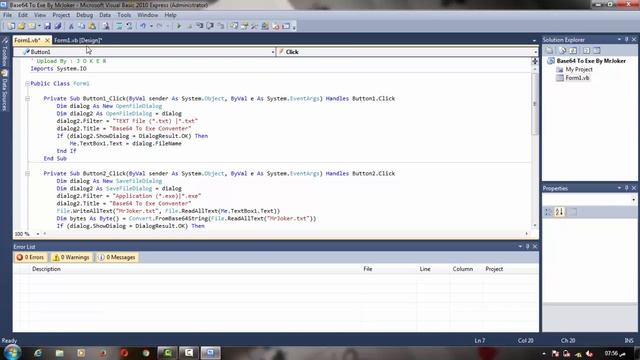This screenshot has width=640, height=360.
Task: Open the Windows Start button
Action: click(12, 353)
